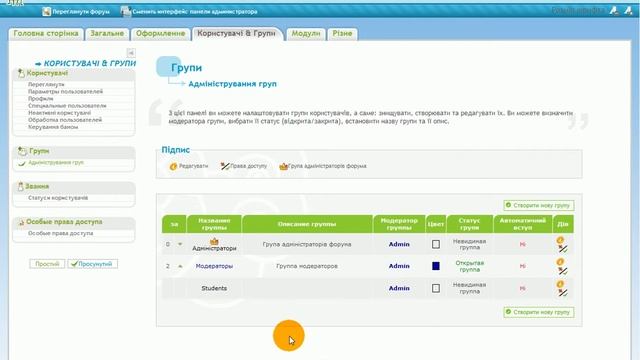This screenshot has width=640, height=360.
Task: Open Статуси користувачів sidebar link
Action: pos(58,198)
